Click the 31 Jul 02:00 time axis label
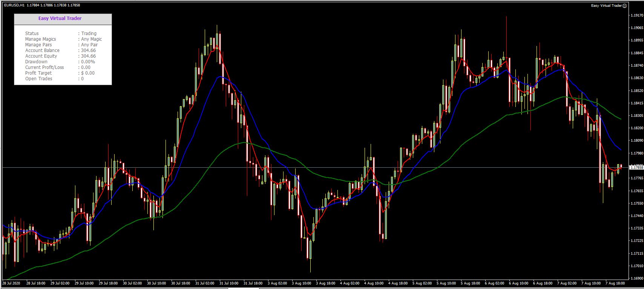 click(205, 283)
